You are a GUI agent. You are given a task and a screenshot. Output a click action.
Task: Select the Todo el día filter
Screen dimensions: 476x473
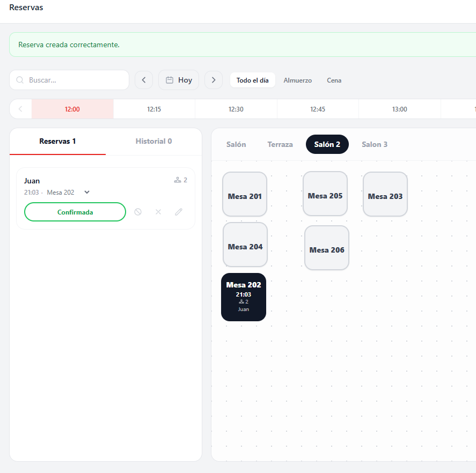tap(253, 80)
